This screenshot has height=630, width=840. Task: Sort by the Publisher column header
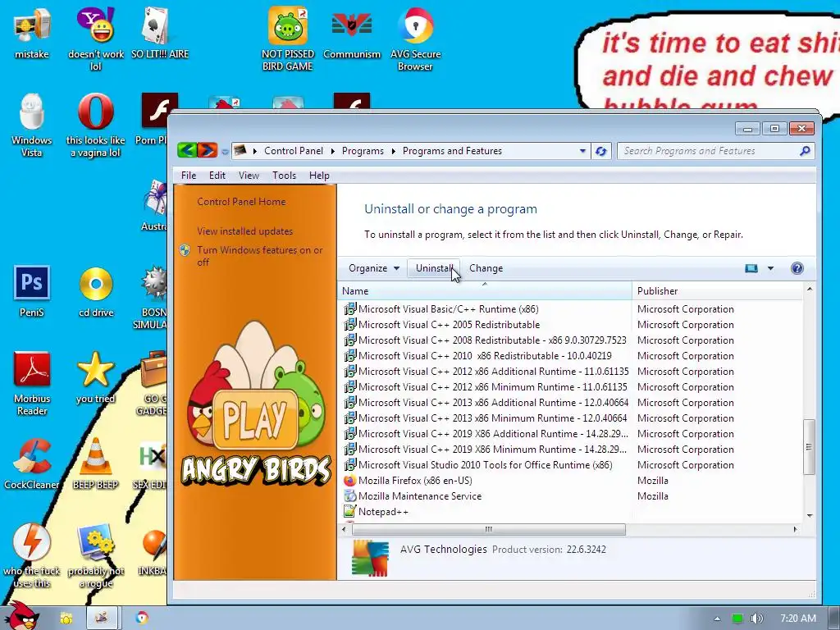tap(717, 291)
